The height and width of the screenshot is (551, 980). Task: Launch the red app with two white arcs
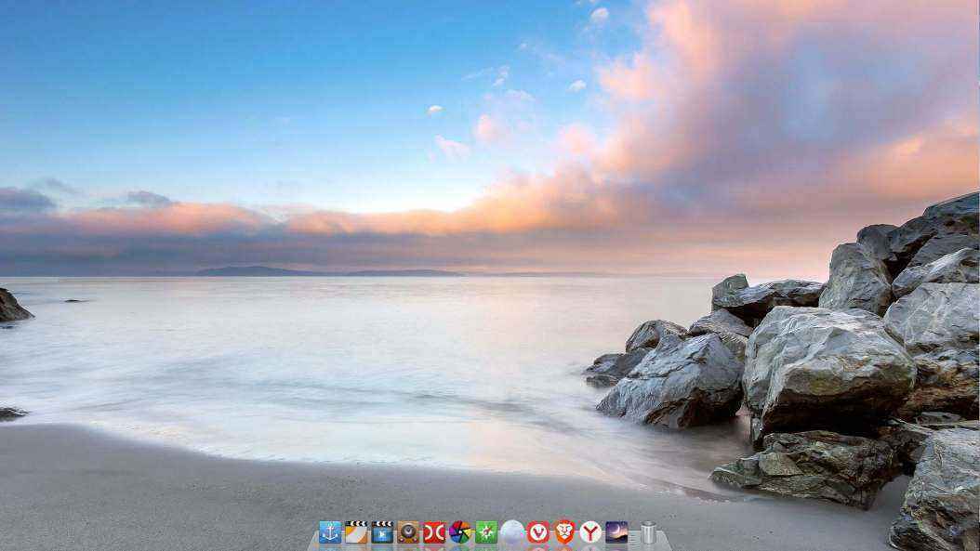[434, 532]
